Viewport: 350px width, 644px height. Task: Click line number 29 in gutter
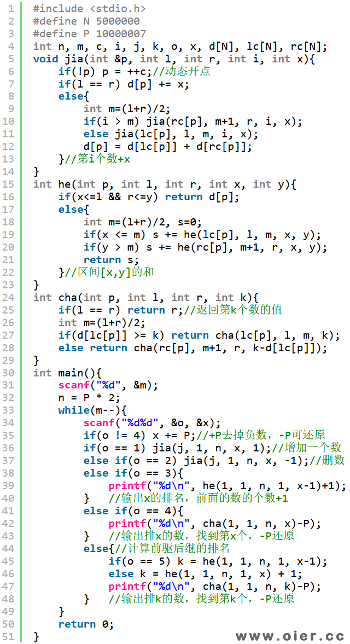coord(8,361)
